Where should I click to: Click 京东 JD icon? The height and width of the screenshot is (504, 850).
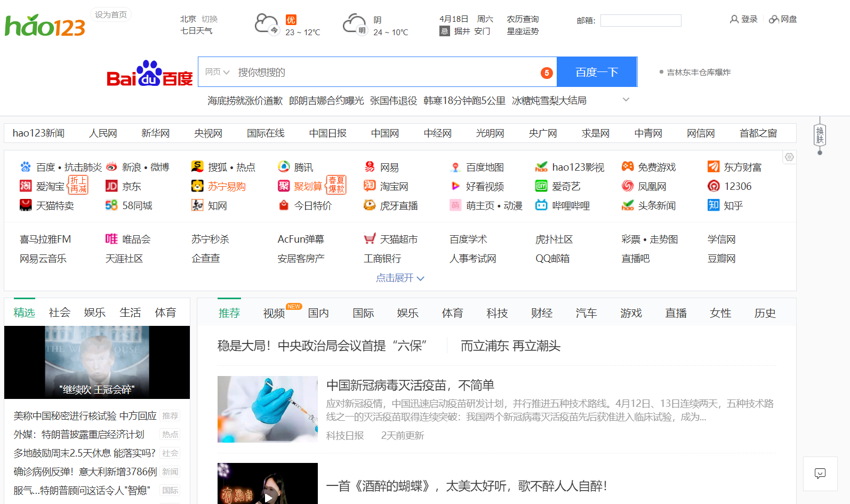click(111, 186)
